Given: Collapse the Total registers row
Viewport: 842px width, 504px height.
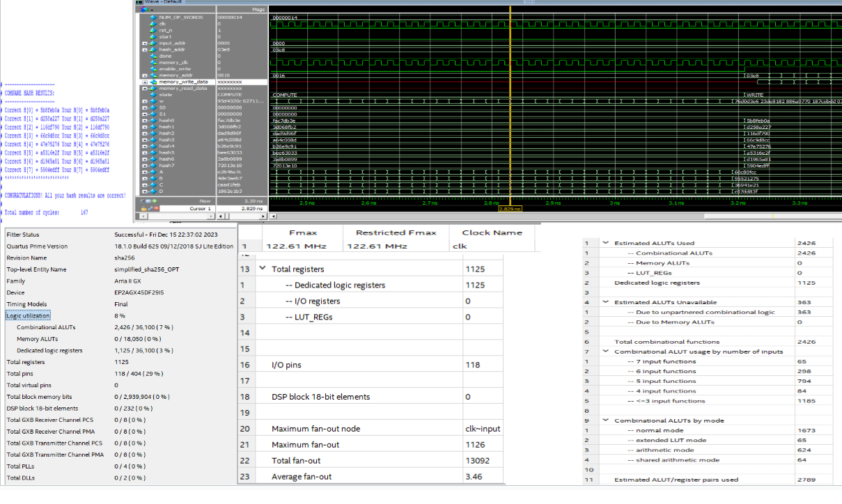Looking at the screenshot, I should pos(263,269).
